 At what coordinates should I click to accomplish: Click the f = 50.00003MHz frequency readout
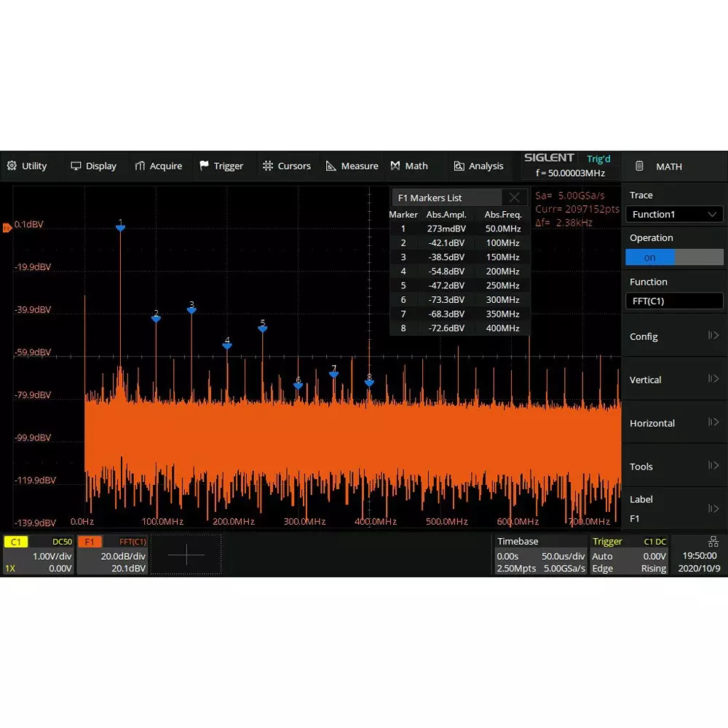pyautogui.click(x=570, y=173)
